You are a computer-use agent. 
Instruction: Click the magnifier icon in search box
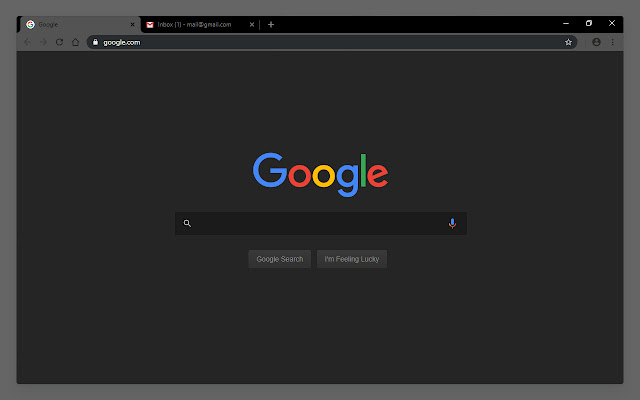coord(187,223)
